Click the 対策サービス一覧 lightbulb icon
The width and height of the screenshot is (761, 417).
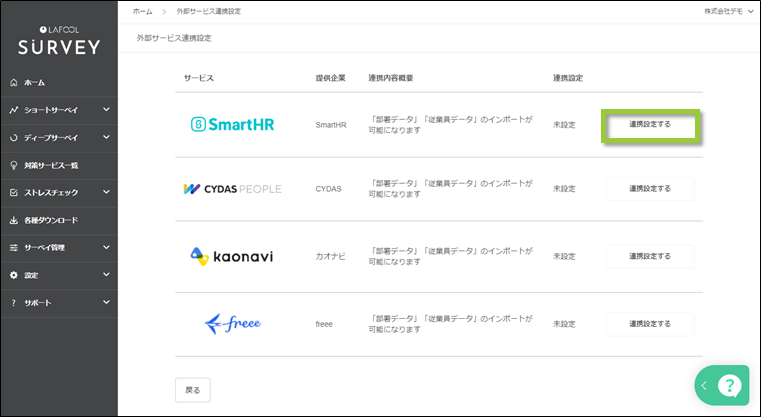click(14, 165)
